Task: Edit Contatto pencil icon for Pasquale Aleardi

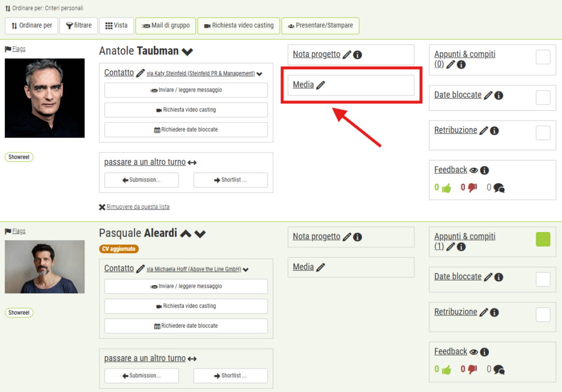Action: click(140, 269)
